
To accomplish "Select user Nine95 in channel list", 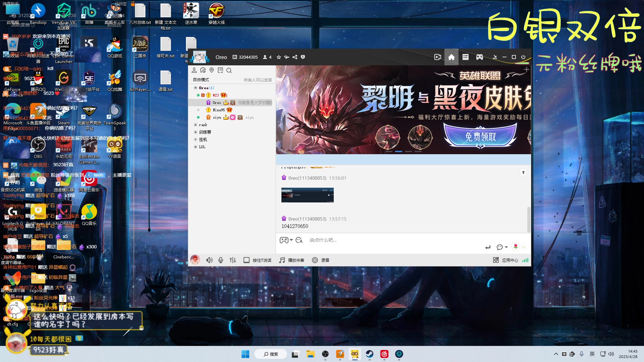I will click(219, 110).
